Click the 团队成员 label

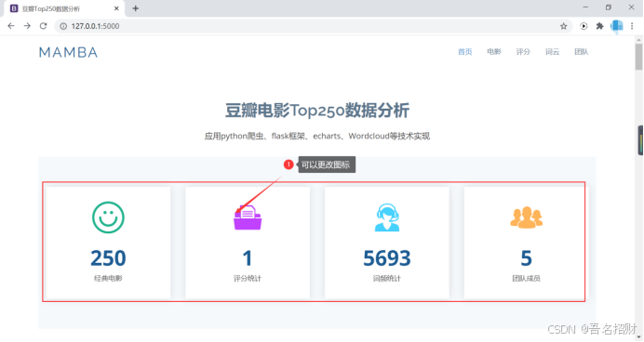coord(526,279)
